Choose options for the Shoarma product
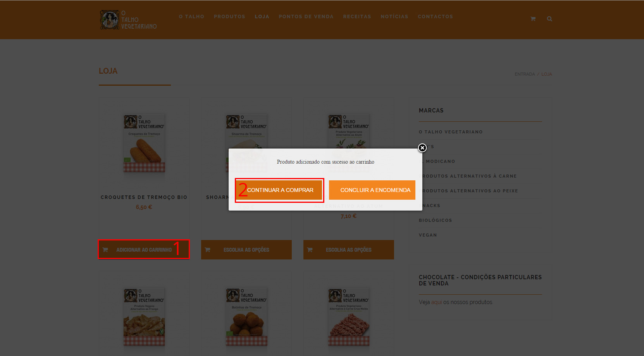The image size is (644, 356). pyautogui.click(x=246, y=250)
